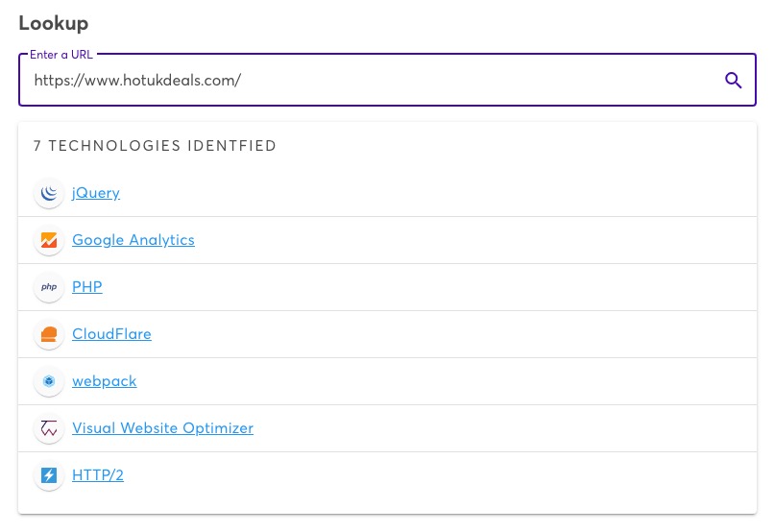Follow the PHP technology link
This screenshot has width=774, height=532.
coord(87,287)
